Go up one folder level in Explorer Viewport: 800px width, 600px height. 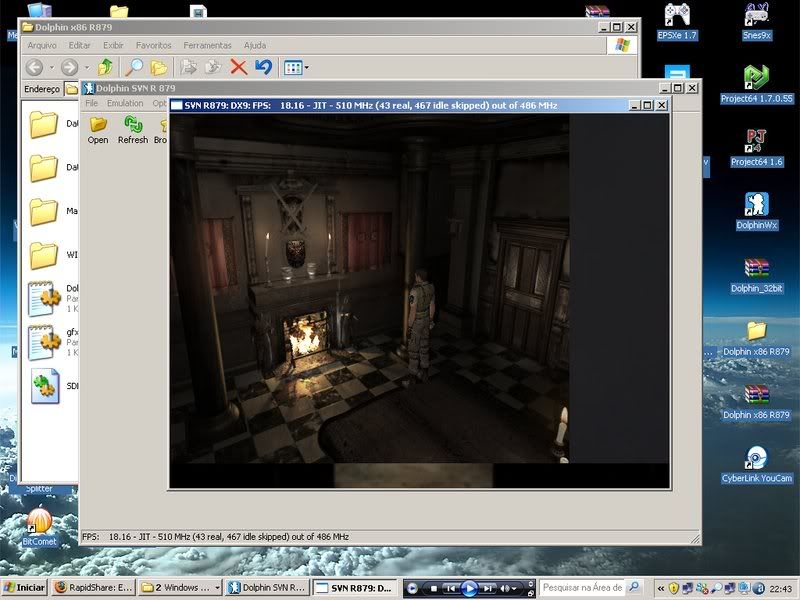(x=105, y=67)
